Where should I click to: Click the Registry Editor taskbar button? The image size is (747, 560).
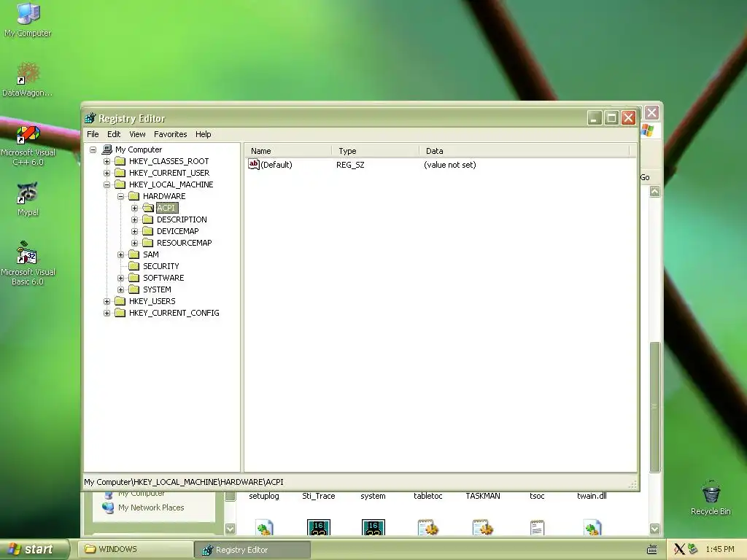[x=252, y=550]
